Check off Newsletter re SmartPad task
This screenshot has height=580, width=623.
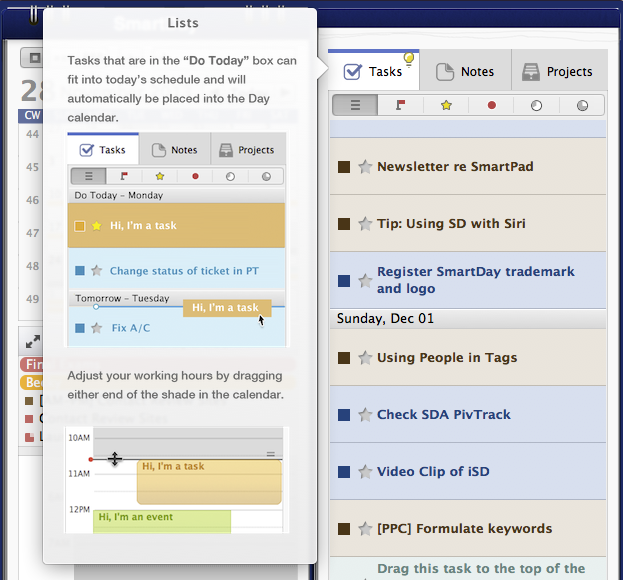344,167
